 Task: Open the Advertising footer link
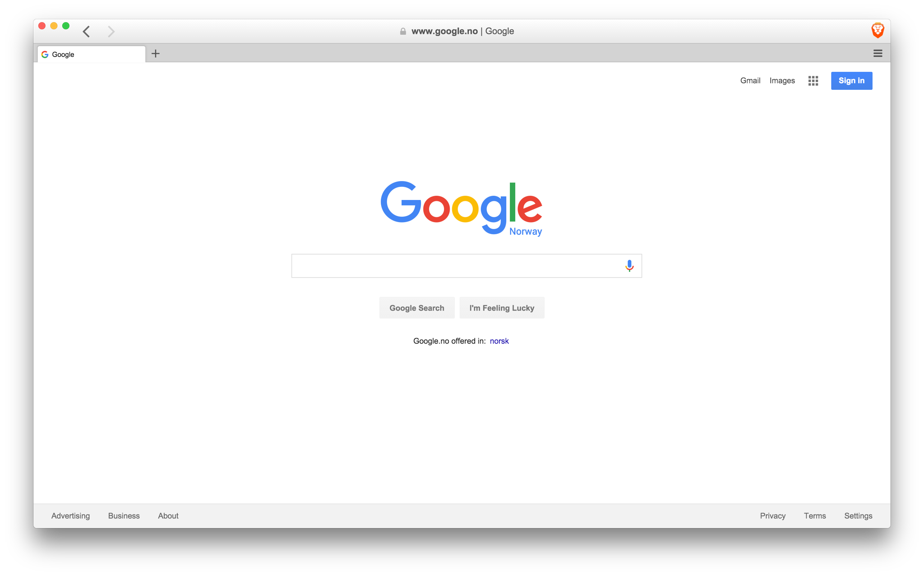coord(70,516)
